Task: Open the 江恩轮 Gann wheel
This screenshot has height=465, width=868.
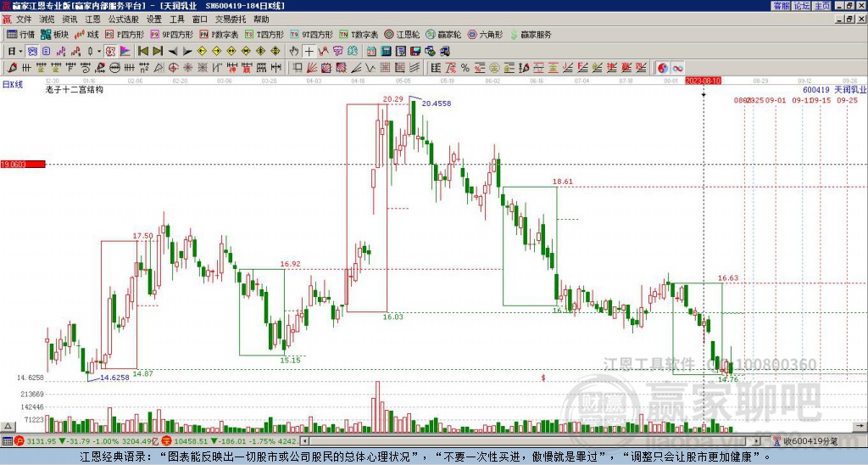Action: pos(402,34)
